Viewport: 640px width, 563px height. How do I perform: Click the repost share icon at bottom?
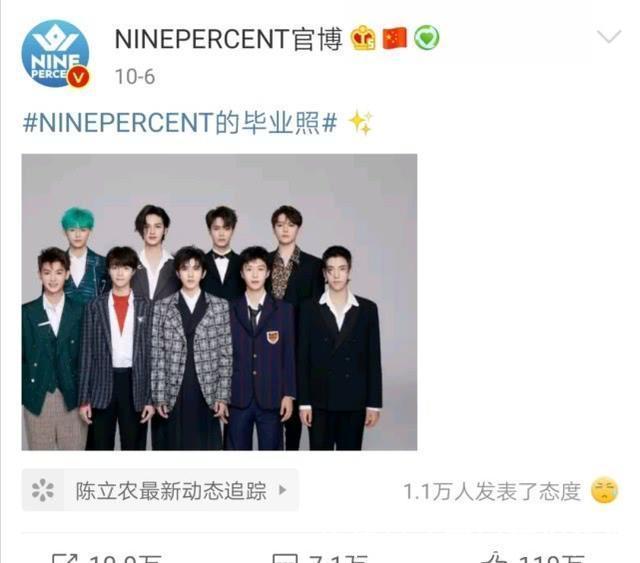coord(64,558)
